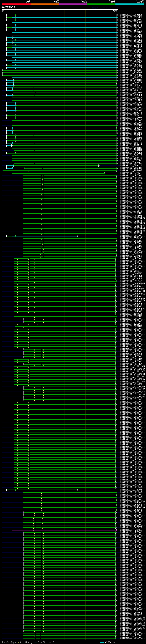The image size is (146, 644).
Task: Click hit label UniRef100_A2ALL9
Action: pos(131,278)
